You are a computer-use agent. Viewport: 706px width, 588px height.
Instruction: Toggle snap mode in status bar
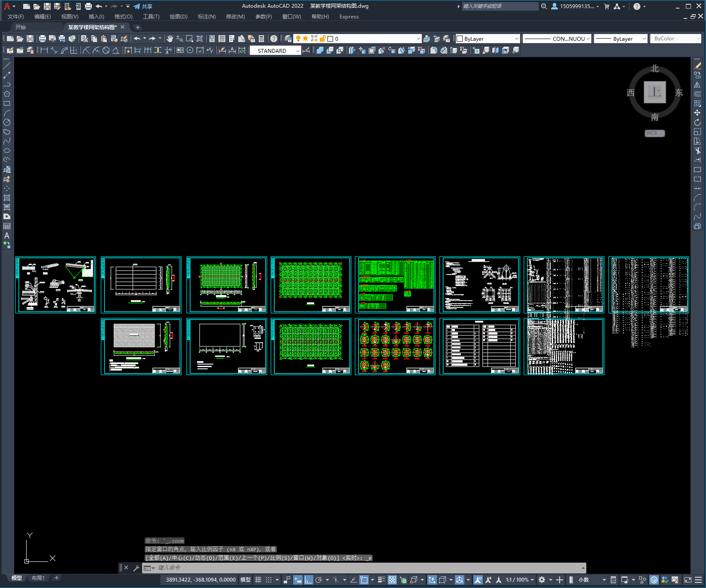[269, 580]
